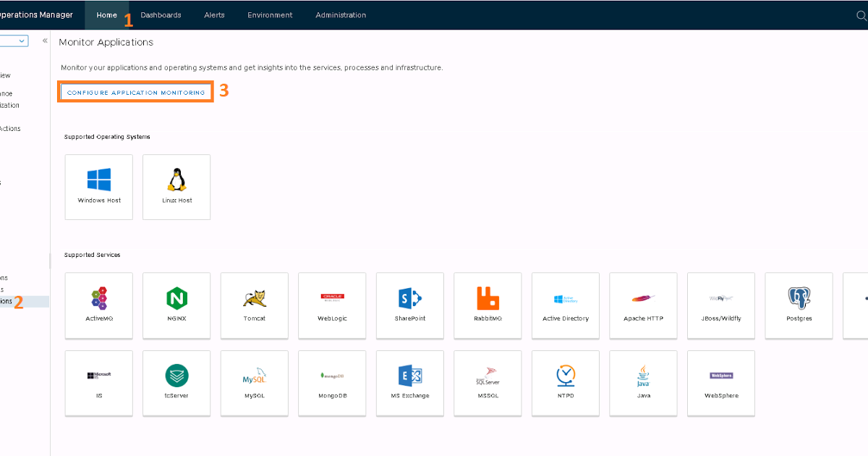Pick the Postgres service tile
The image size is (868, 456).
799,305
